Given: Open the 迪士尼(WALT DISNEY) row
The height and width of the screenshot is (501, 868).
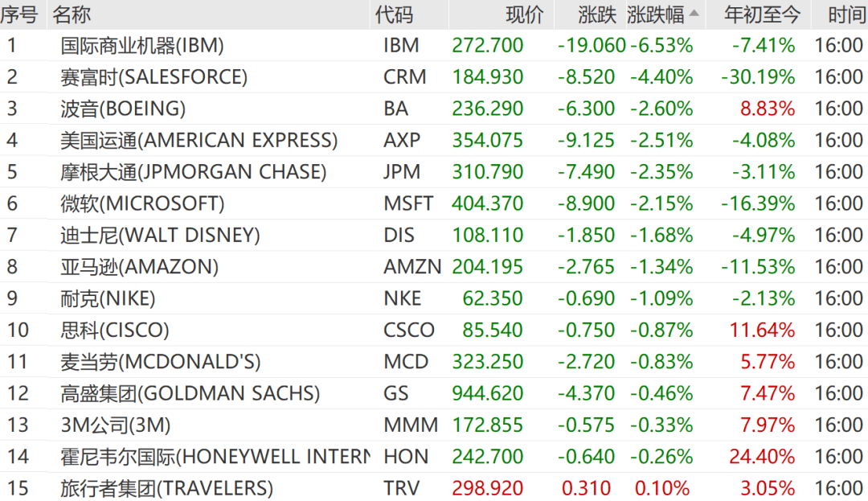Looking at the screenshot, I should (160, 235).
